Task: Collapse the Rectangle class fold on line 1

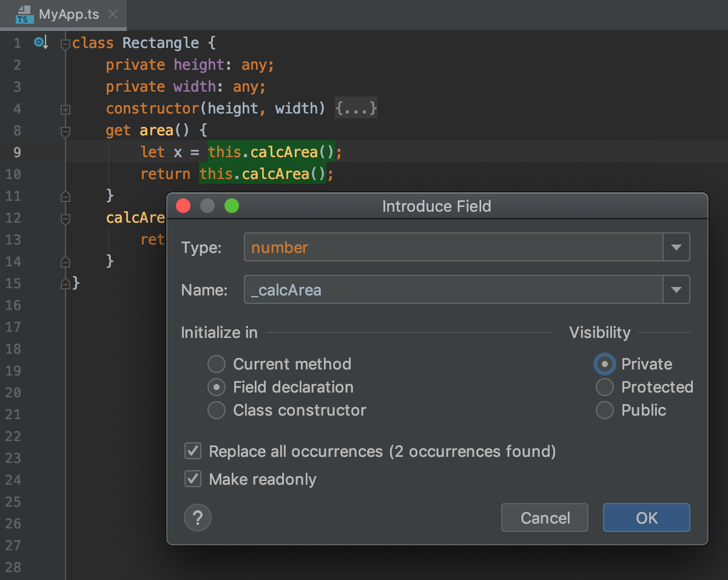Action: [66, 44]
